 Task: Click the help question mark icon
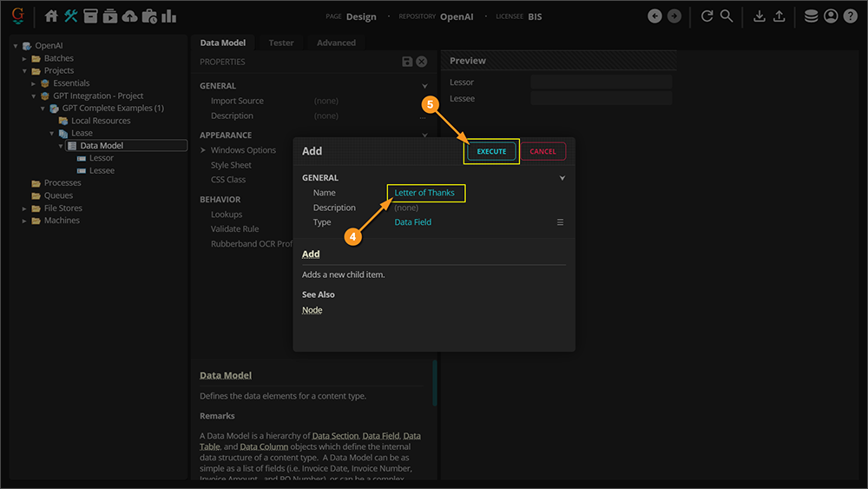click(x=850, y=16)
